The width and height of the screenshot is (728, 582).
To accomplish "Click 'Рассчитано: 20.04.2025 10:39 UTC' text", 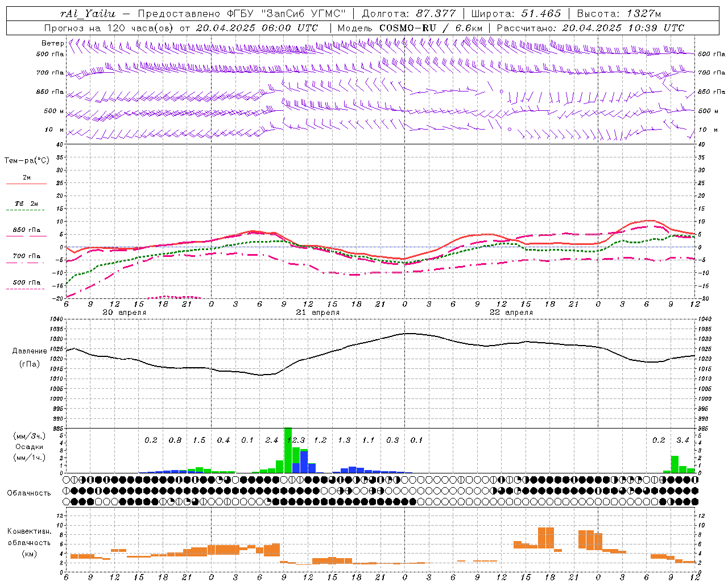I will 590,28.
